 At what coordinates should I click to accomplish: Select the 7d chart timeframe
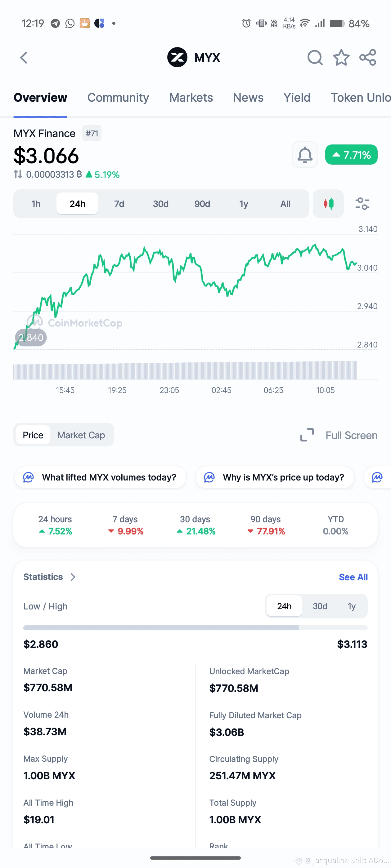pyautogui.click(x=119, y=204)
